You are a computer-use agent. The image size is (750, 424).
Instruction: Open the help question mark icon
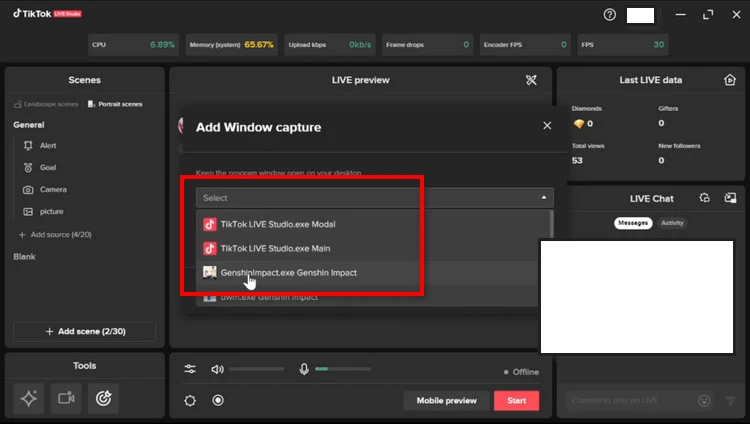click(609, 15)
